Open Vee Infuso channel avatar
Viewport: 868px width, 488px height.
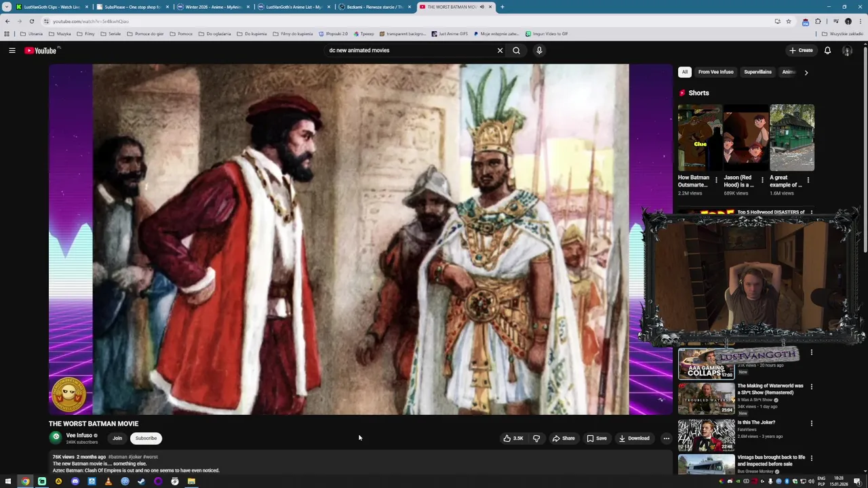tap(56, 438)
